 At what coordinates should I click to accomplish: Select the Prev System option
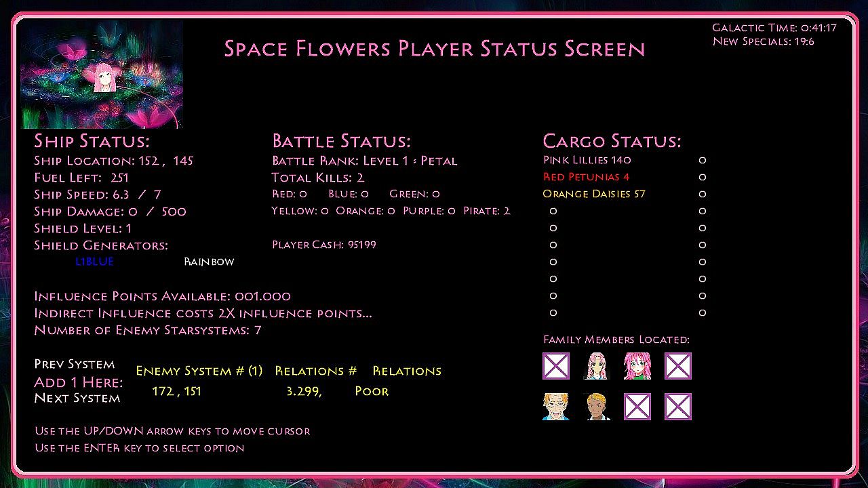tap(75, 364)
